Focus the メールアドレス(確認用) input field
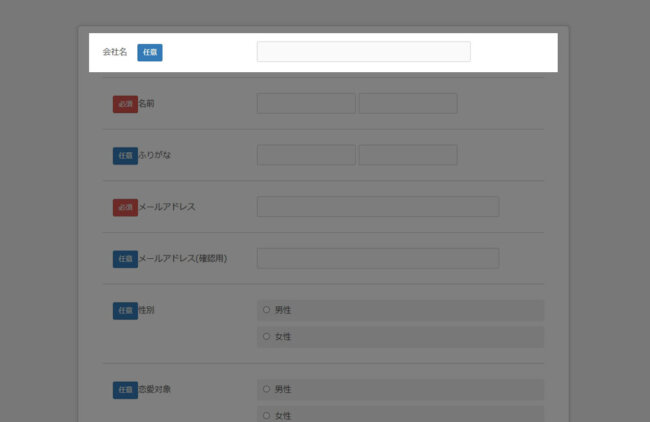The width and height of the screenshot is (650, 422). [377, 259]
